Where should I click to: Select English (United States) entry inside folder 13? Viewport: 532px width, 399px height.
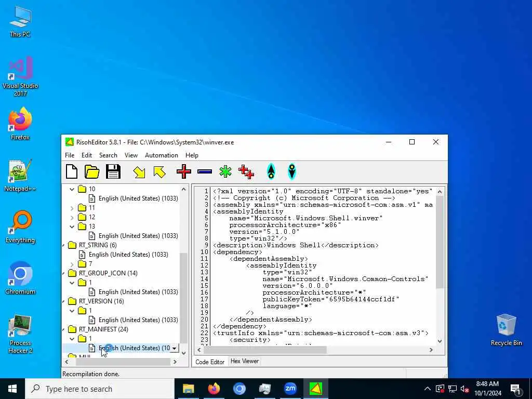pyautogui.click(x=138, y=236)
